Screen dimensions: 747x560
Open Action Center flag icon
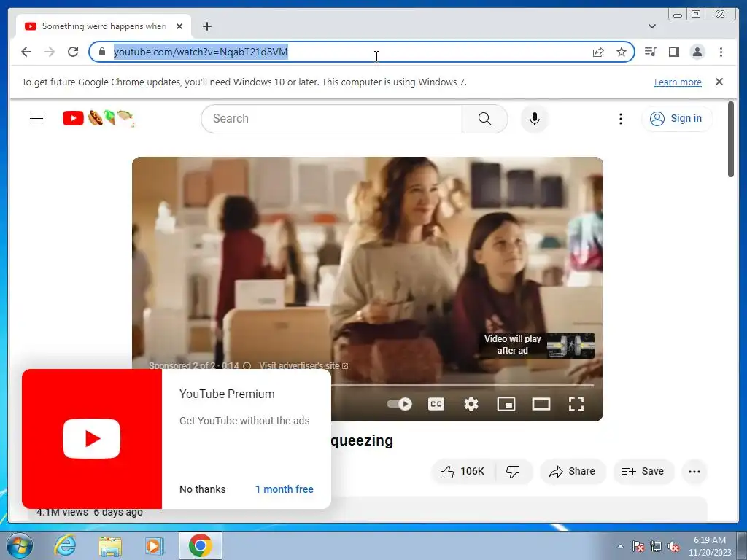[x=638, y=546]
